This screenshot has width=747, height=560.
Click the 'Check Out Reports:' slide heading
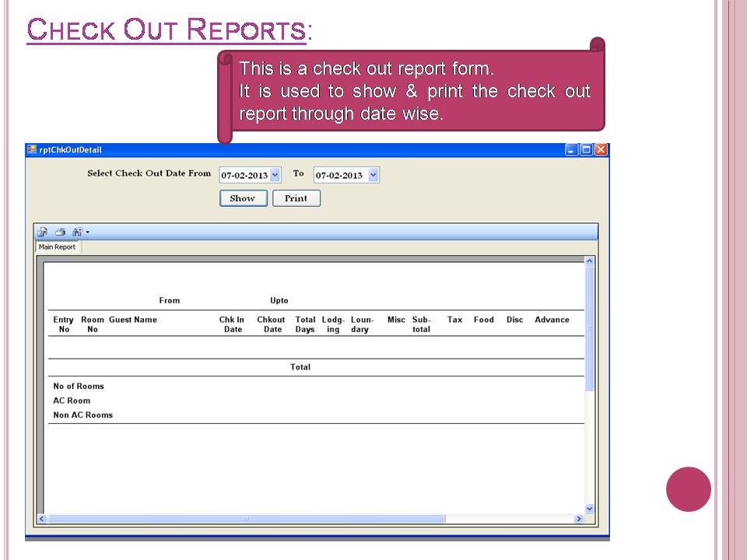click(169, 30)
